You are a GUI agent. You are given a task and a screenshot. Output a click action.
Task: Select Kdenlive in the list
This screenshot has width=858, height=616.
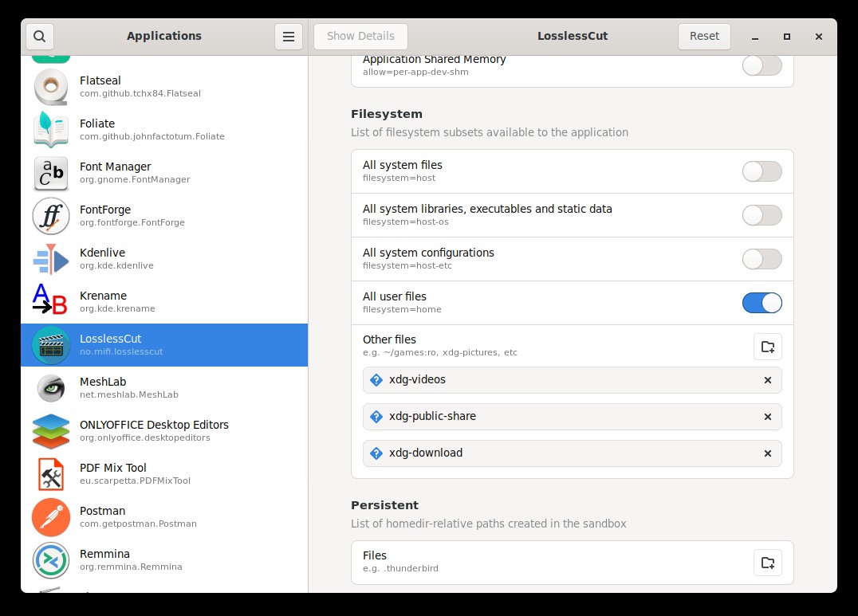[164, 259]
